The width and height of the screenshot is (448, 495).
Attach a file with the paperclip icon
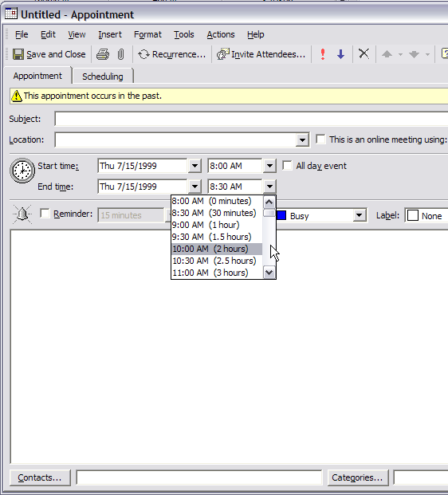(x=120, y=54)
